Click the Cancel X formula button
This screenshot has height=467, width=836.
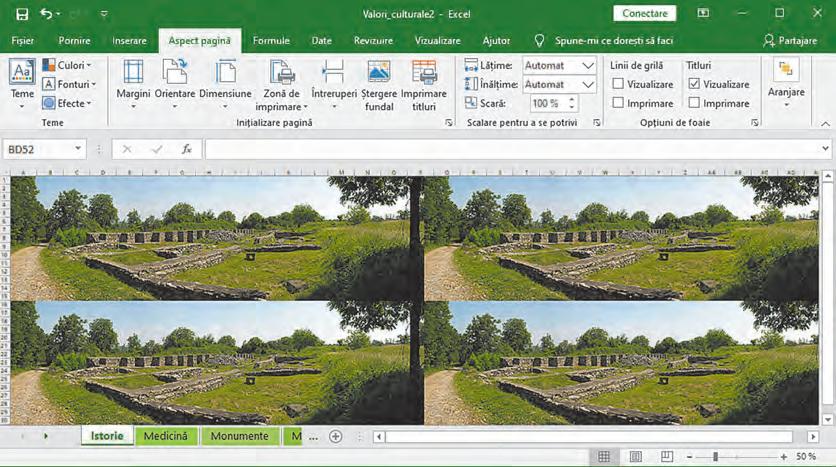(x=127, y=149)
